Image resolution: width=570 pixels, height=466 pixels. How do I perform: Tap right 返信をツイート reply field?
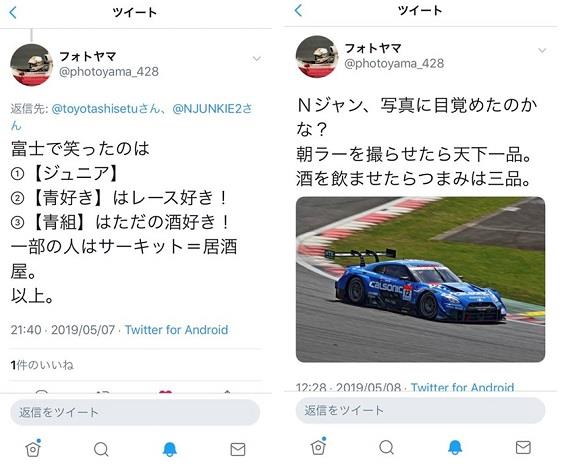(420, 410)
